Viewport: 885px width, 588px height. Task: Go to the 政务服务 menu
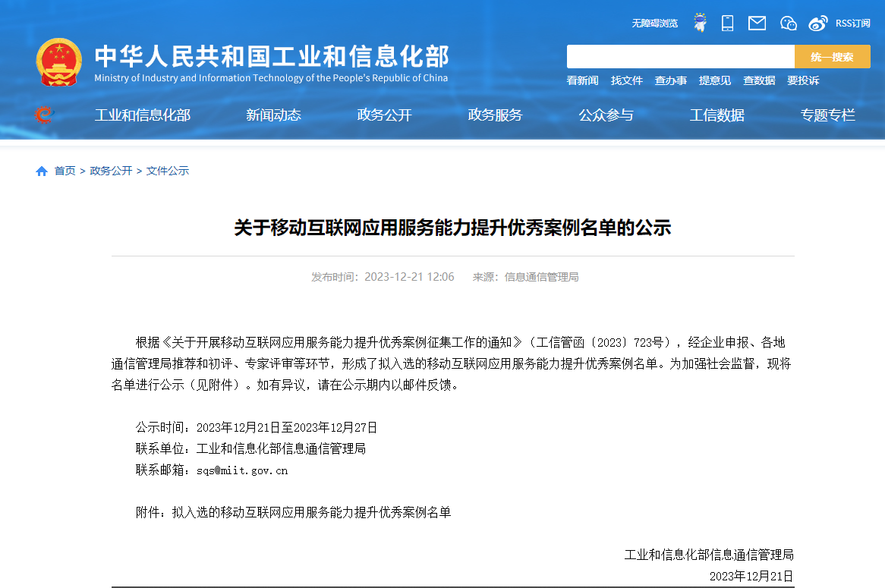coord(495,115)
